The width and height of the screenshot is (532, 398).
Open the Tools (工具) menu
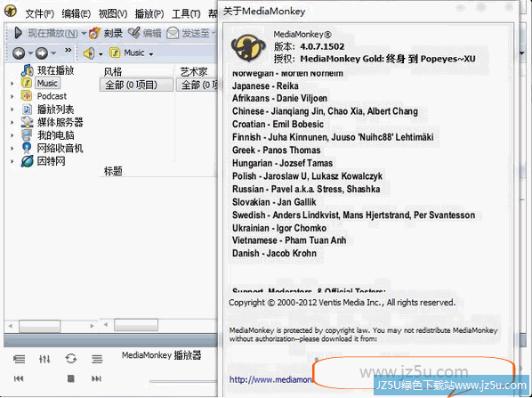(x=186, y=13)
